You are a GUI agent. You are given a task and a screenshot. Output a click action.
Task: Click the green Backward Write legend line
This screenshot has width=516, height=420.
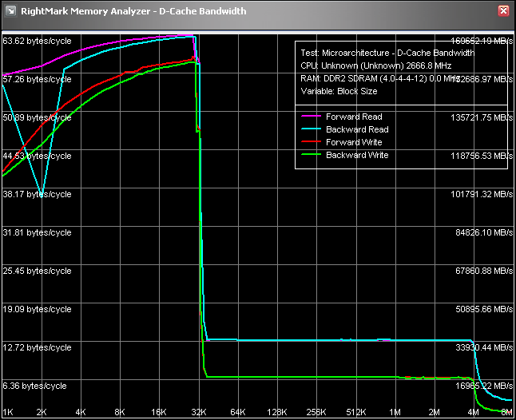coord(311,155)
